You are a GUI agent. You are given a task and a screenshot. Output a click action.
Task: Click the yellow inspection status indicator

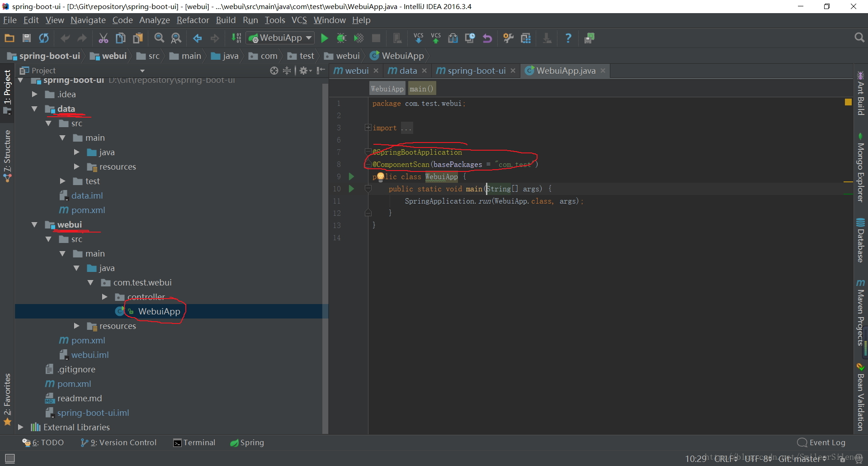[848, 102]
